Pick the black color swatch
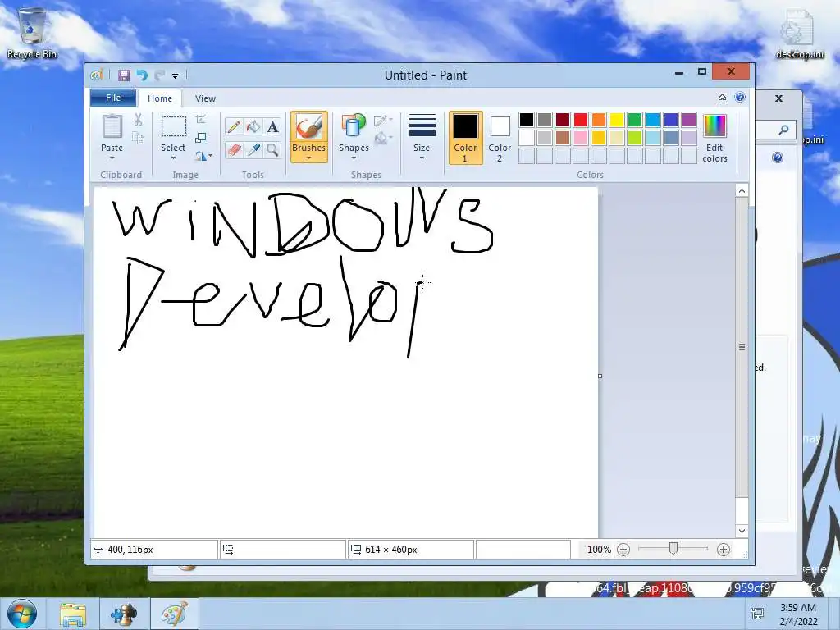This screenshot has width=840, height=630. tap(527, 120)
